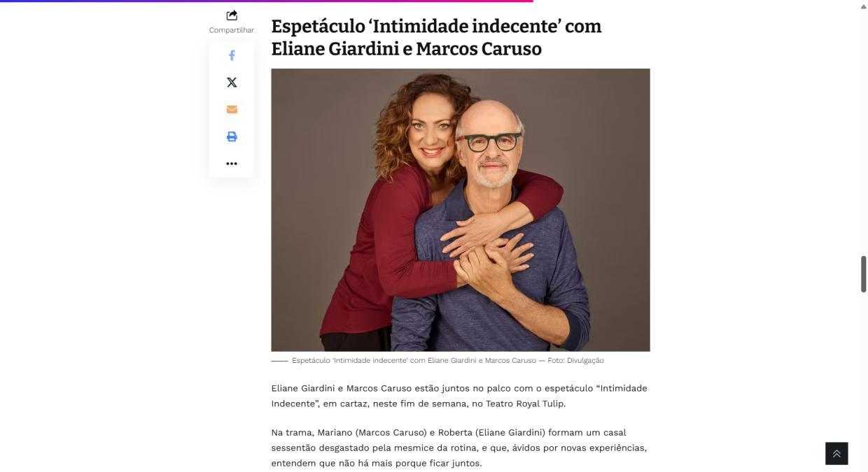The image size is (868, 472).
Task: Click the paragraph mentioning Teatro Royal Tulip
Action: click(x=459, y=396)
